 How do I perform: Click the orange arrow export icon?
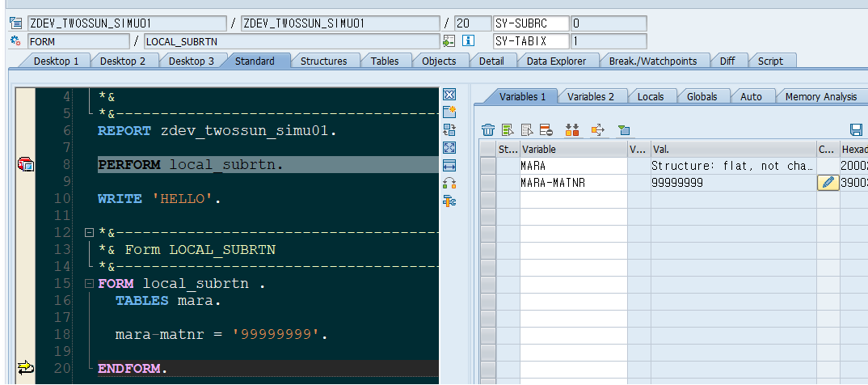point(598,130)
